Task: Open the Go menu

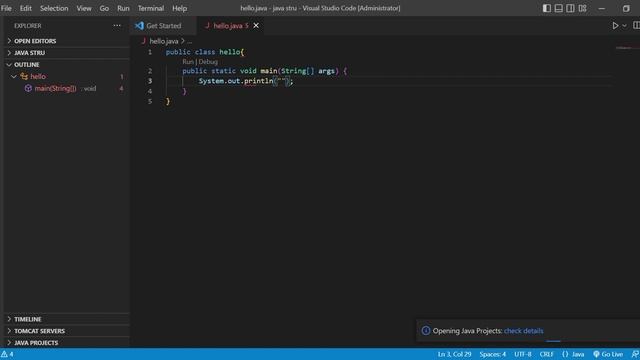Action: [x=104, y=8]
